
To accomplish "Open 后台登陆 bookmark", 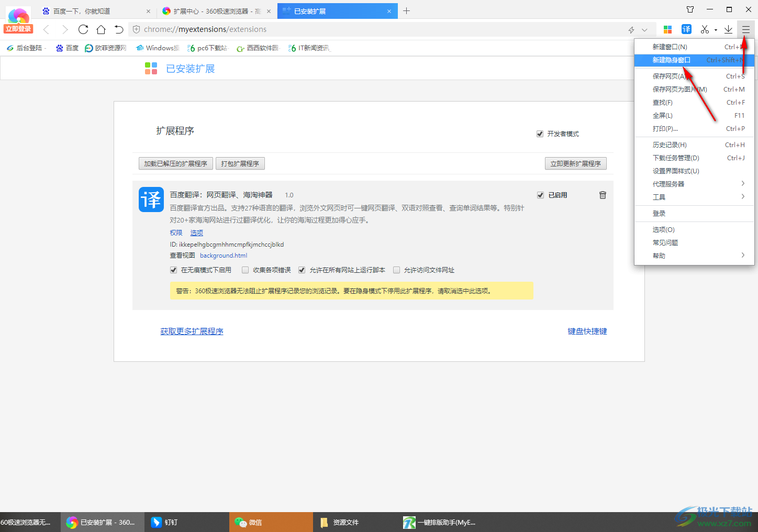I will click(26, 48).
